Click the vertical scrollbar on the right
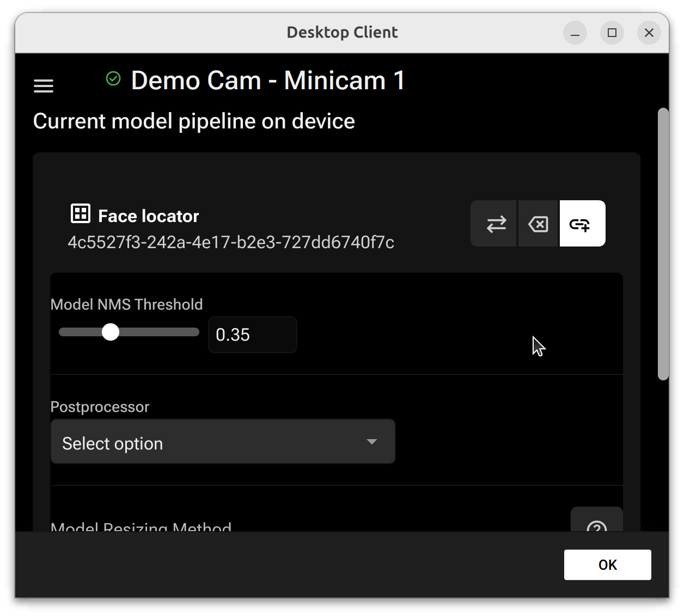 [x=663, y=244]
